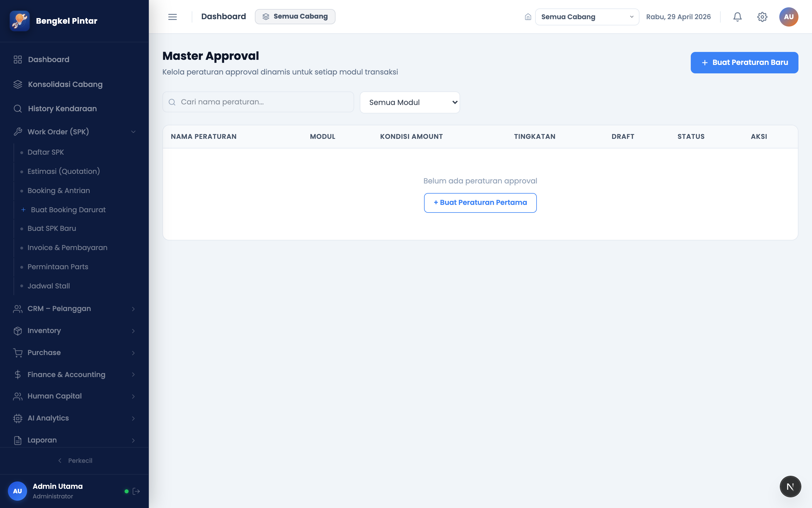Open History Kendaraan menu item
812x508 pixels.
[x=74, y=109]
